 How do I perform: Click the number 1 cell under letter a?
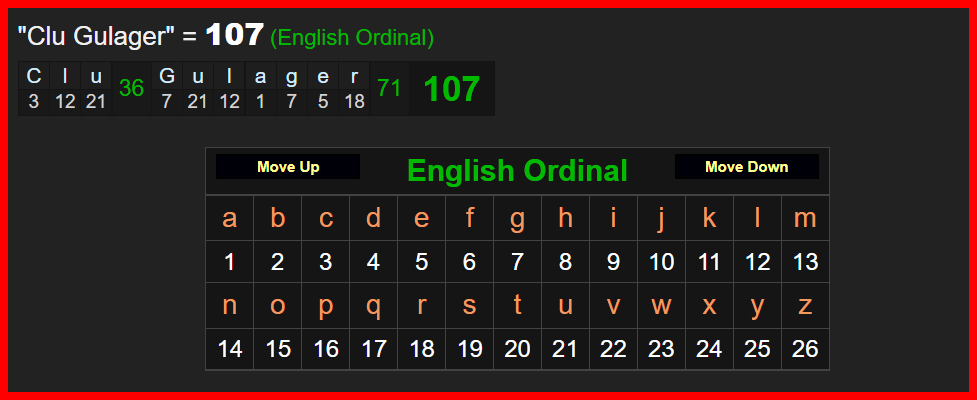(230, 262)
